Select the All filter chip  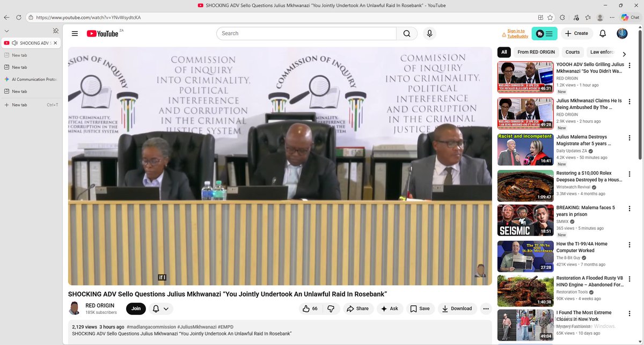[504, 52]
